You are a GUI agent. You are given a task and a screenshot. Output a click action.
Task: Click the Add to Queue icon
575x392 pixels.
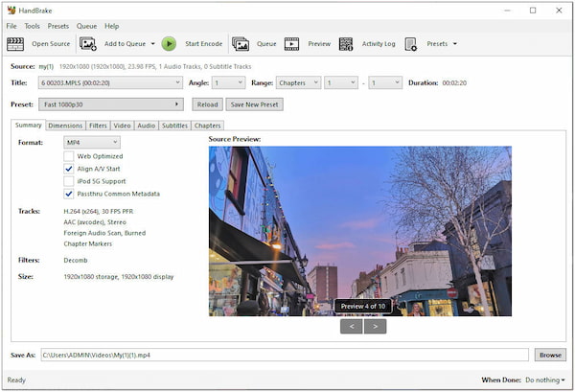(x=88, y=44)
